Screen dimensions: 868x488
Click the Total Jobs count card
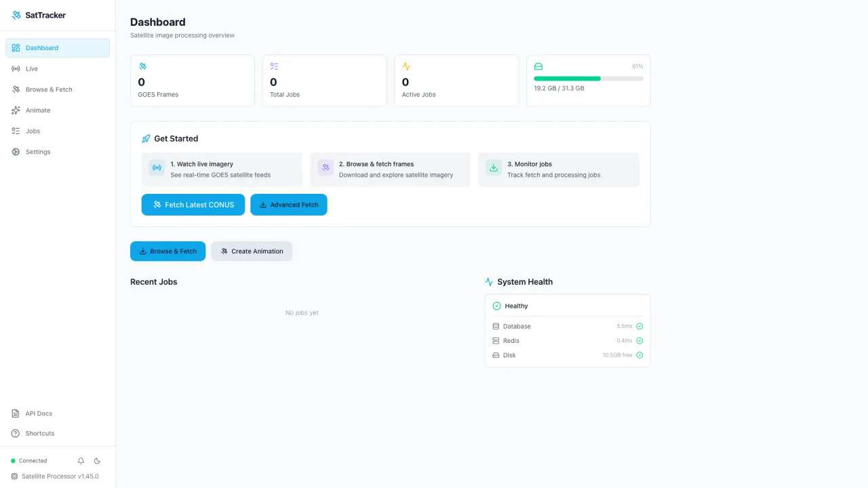[325, 81]
